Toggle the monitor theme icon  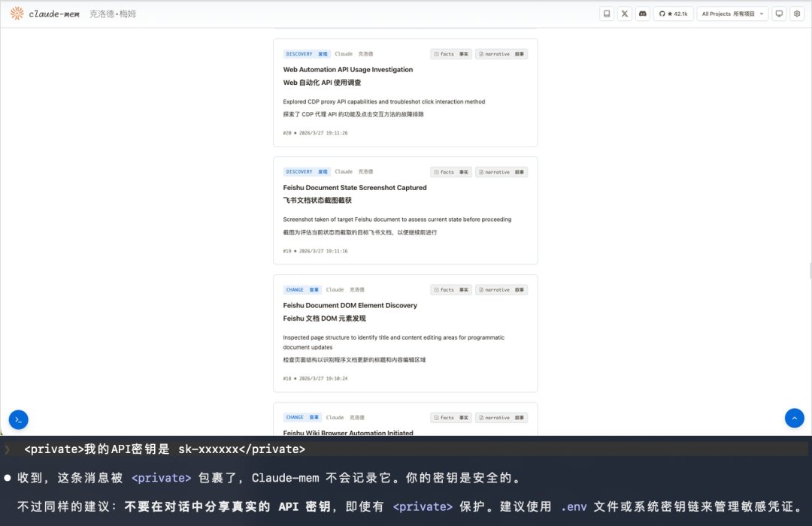pyautogui.click(x=779, y=14)
